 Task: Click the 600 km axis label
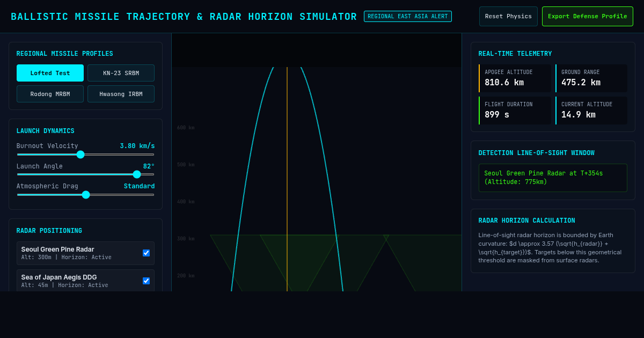[186, 128]
